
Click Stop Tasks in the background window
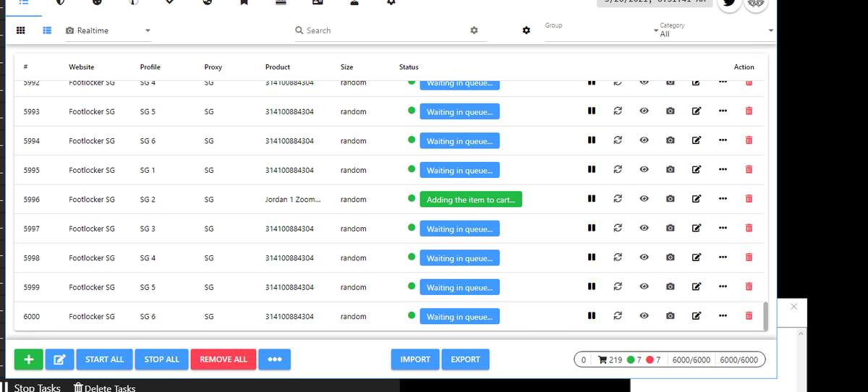click(37, 388)
